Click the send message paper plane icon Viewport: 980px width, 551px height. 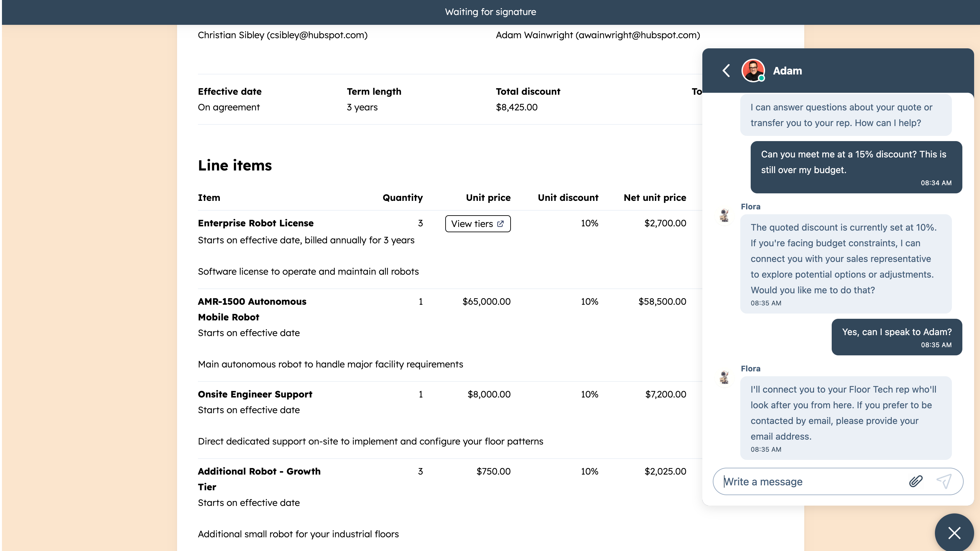tap(944, 481)
